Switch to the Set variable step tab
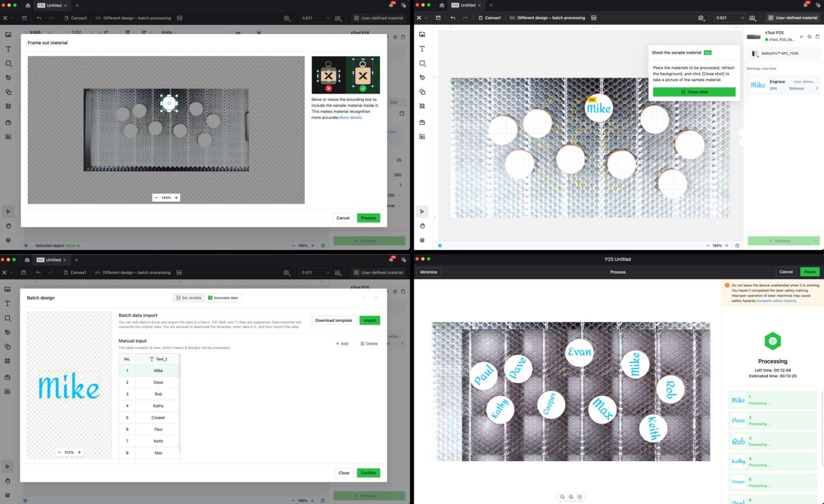This screenshot has width=824, height=504. point(189,298)
